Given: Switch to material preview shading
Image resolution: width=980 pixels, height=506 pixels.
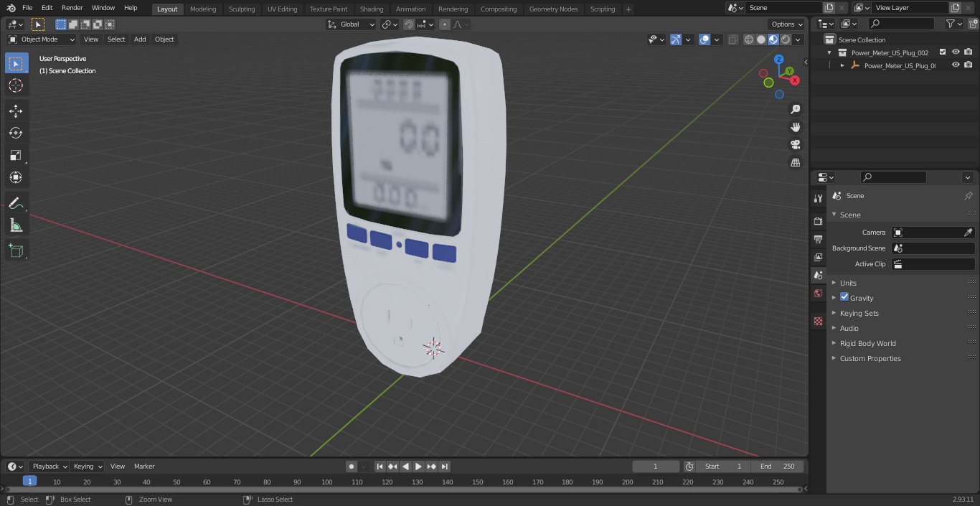Looking at the screenshot, I should click(773, 39).
